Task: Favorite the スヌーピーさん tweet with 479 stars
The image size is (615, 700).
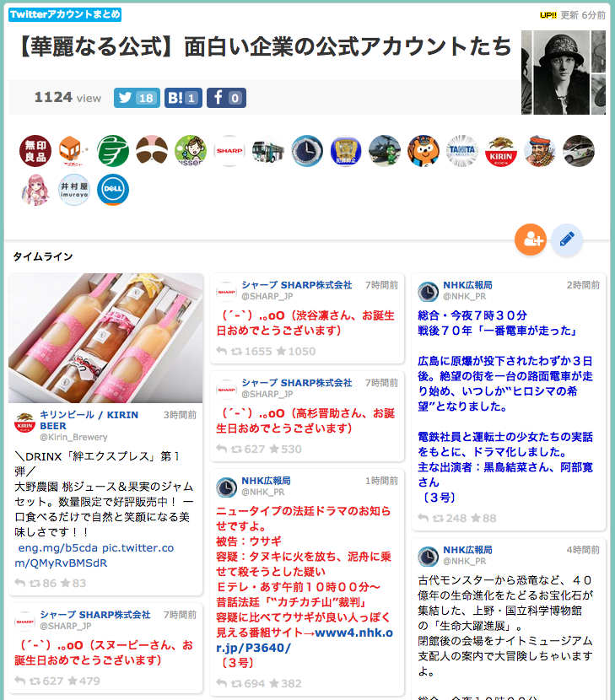Action: (84, 681)
